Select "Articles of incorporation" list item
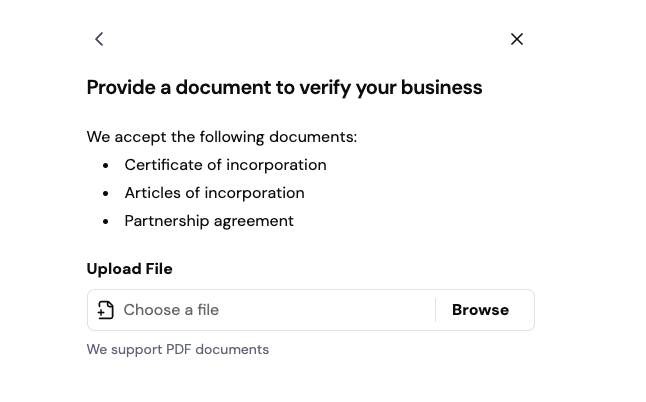This screenshot has height=402, width=646. [x=214, y=193]
